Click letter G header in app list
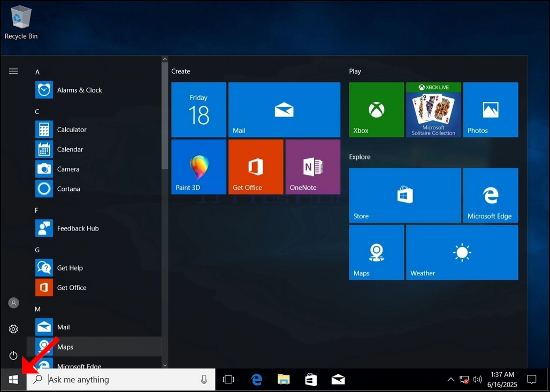The width and height of the screenshot is (550, 392). (37, 250)
